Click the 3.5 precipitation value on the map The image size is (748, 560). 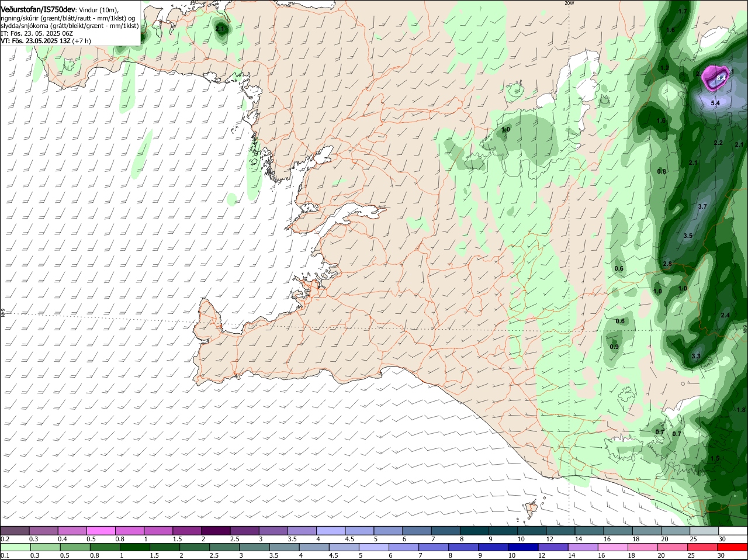(x=688, y=236)
